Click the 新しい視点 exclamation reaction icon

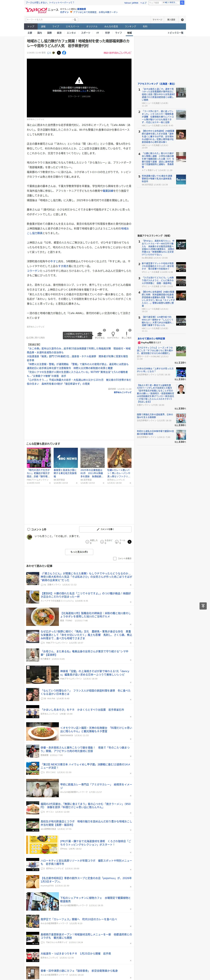coord(127,334)
